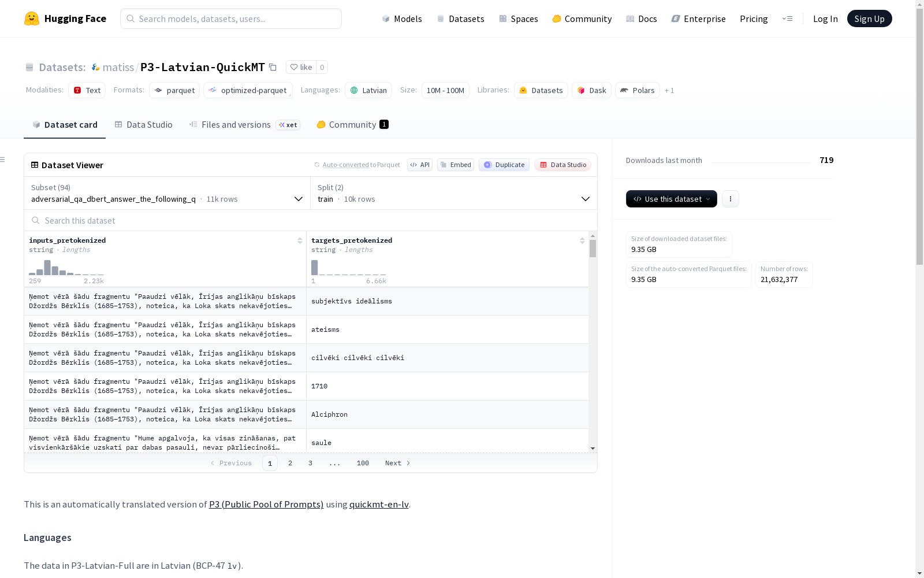Go to page 100 of results

click(x=363, y=463)
